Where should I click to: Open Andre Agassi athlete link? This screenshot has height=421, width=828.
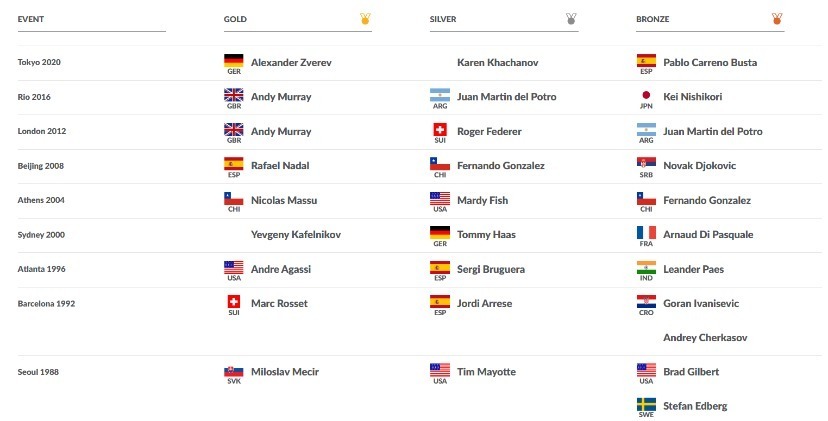[x=281, y=269]
